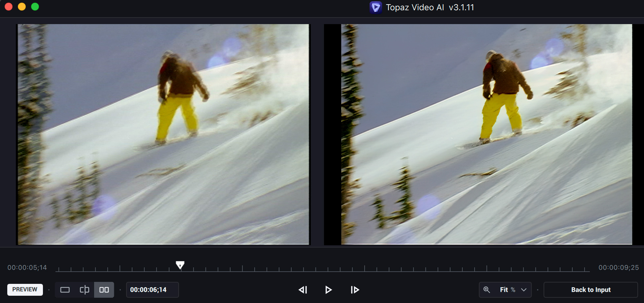
Task: Close the Topaz Video AI window
Action: 9,7
